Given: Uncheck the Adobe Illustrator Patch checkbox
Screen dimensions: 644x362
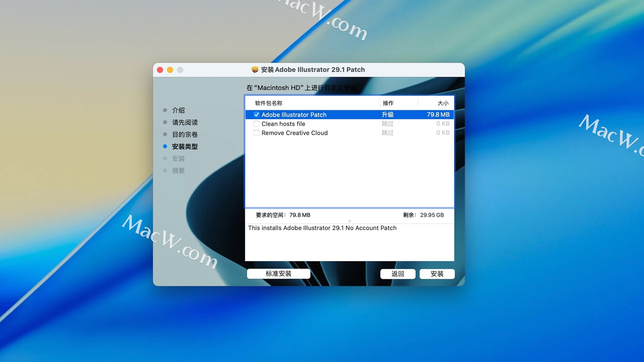Looking at the screenshot, I should [257, 115].
